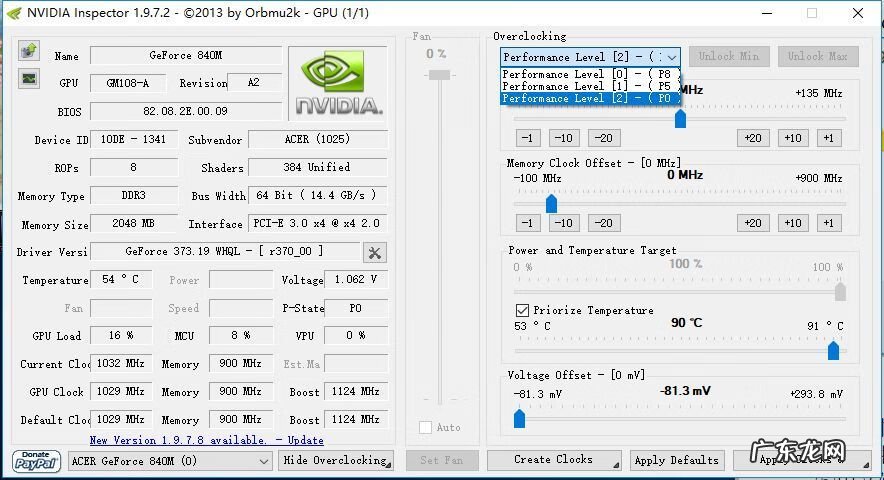Click Hide Overclocking button
Image resolution: width=884 pixels, height=480 pixels.
336,461
